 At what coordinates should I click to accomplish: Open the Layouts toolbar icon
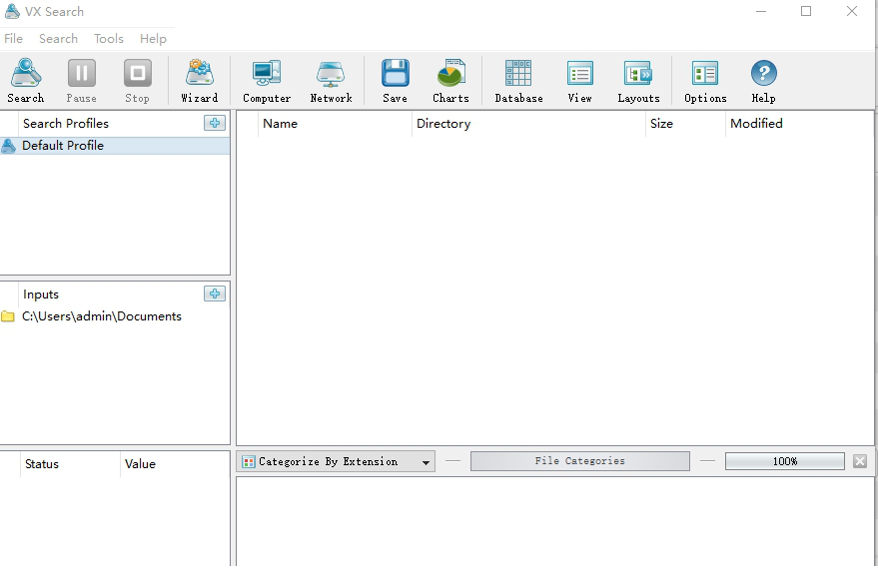coord(638,80)
